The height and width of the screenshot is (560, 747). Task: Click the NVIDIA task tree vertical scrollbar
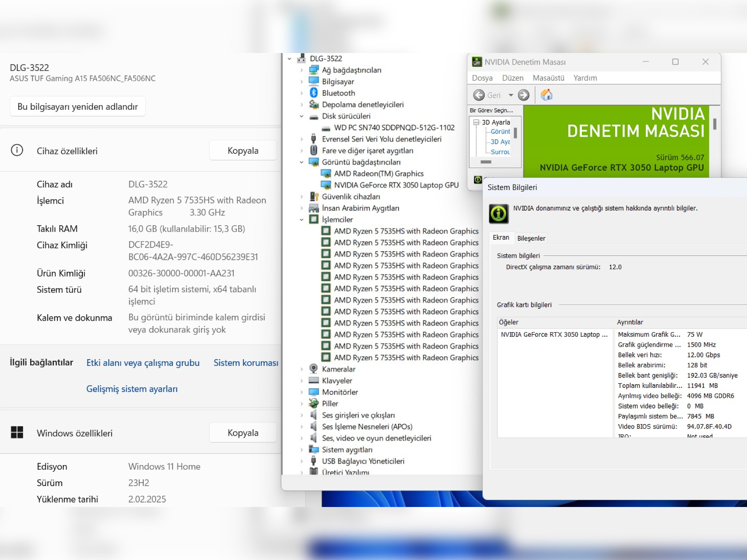(x=515, y=133)
